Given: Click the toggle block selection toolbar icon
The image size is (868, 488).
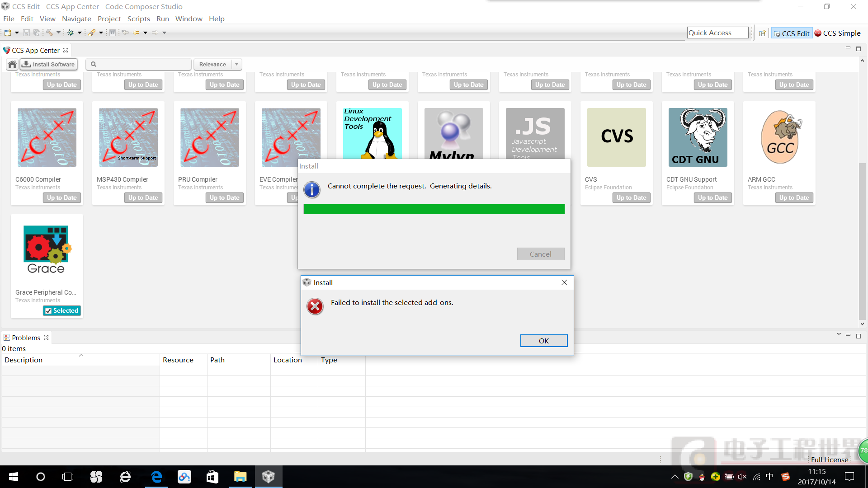Looking at the screenshot, I should coord(113,33).
